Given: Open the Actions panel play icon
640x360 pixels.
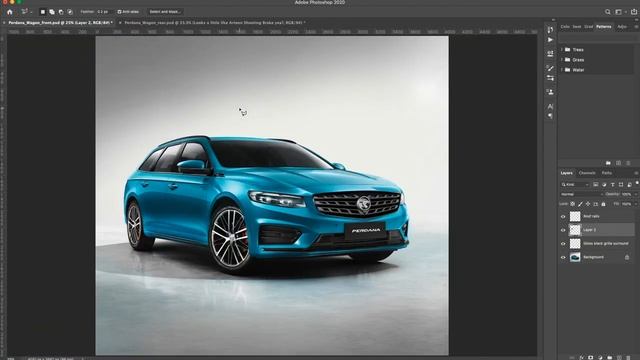Looking at the screenshot, I should pos(550,40).
